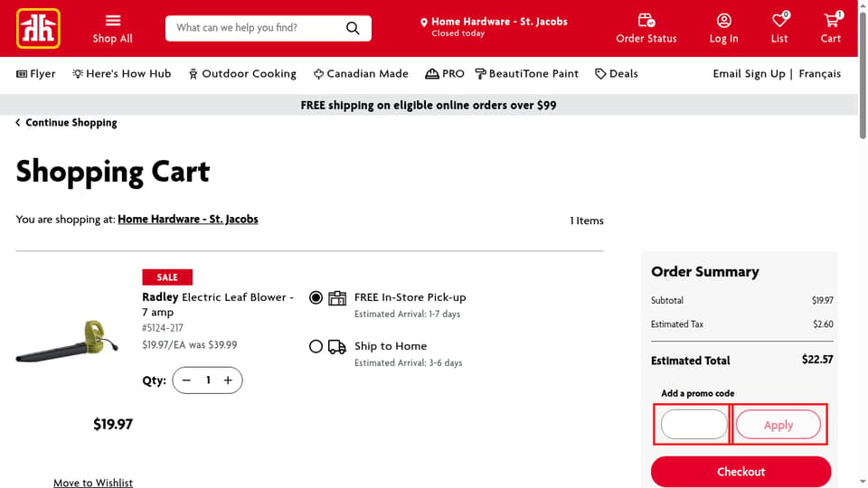This screenshot has width=868, height=488.
Task: Select FREE In-Store Pick-up radio button
Action: (316, 297)
